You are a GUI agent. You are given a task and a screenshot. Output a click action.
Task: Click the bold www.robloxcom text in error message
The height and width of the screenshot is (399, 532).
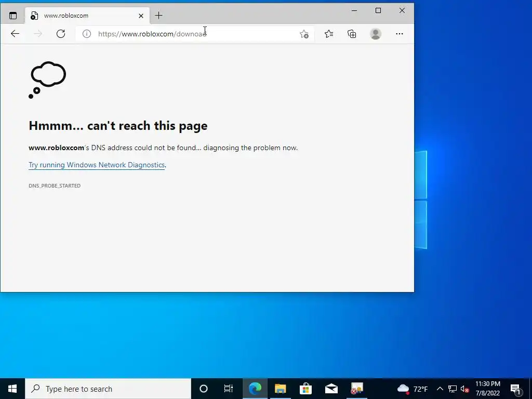tap(56, 148)
